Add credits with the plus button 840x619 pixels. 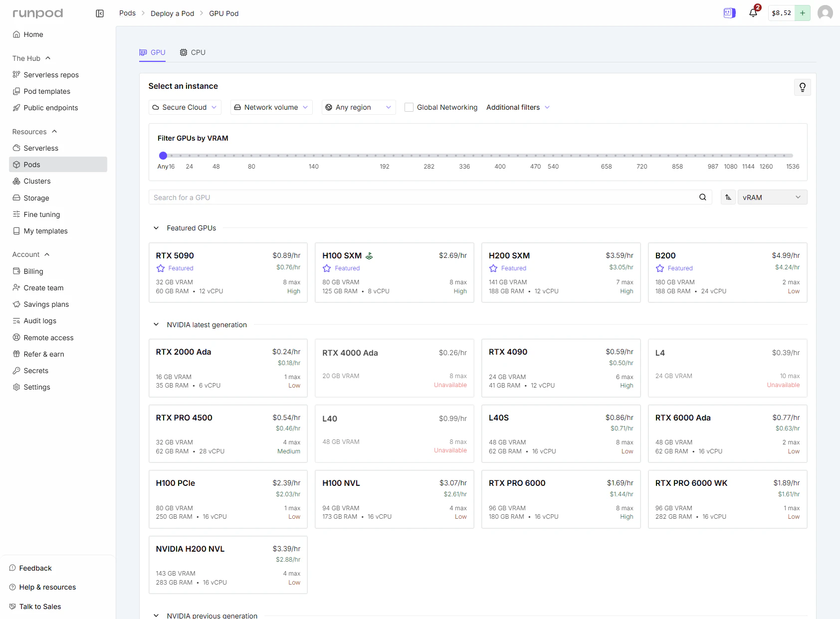(x=803, y=13)
